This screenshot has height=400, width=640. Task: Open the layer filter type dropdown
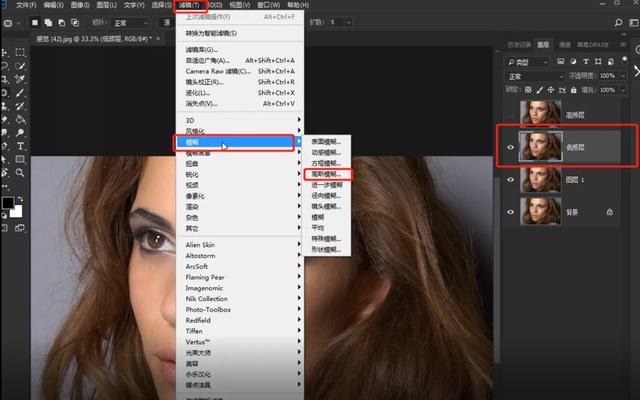pyautogui.click(x=527, y=62)
